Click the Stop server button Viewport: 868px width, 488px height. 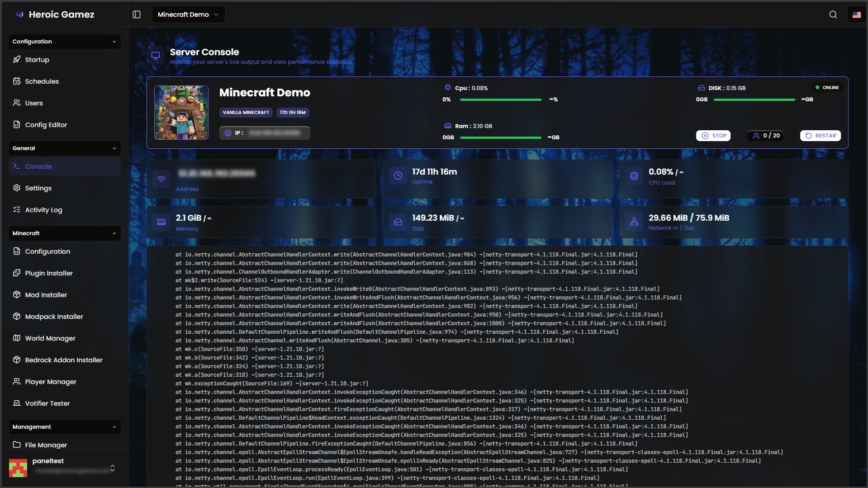tap(713, 136)
